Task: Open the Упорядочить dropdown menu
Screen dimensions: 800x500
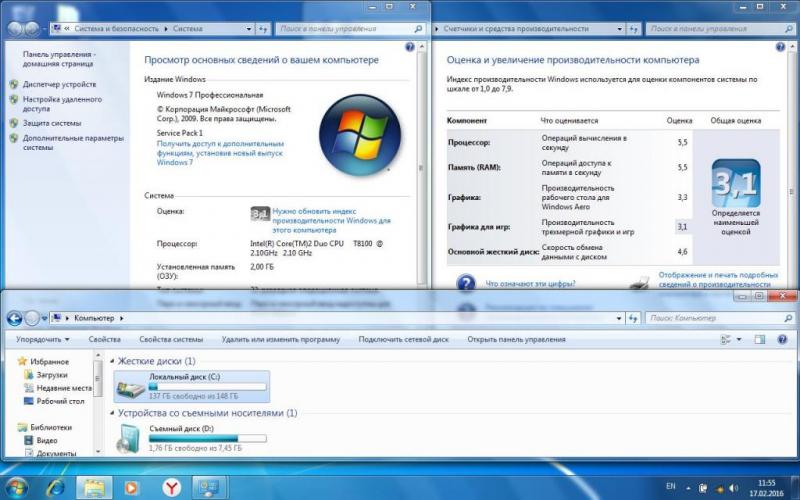Action: pyautogui.click(x=43, y=340)
